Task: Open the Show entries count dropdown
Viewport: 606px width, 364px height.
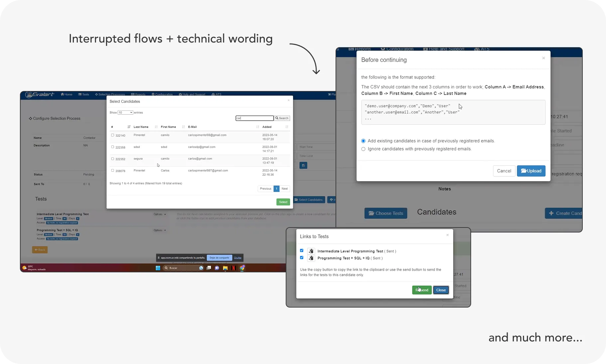Action: click(x=125, y=113)
